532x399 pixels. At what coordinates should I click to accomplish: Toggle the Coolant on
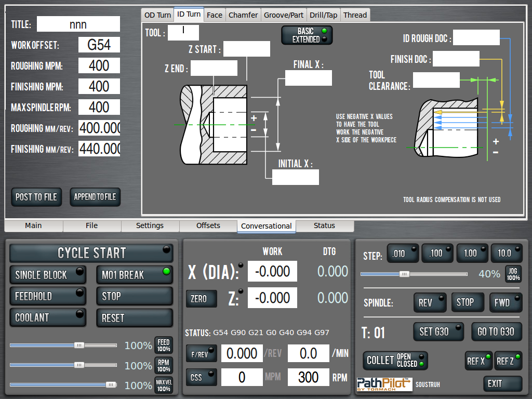point(48,317)
